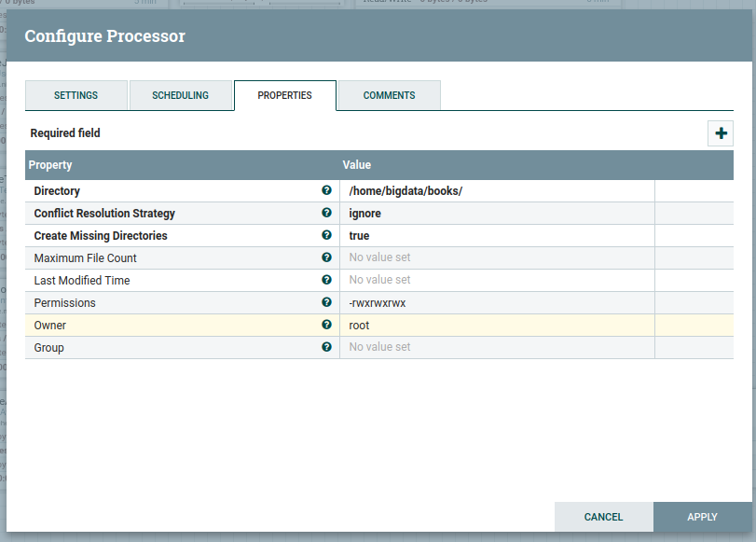Click help icon next to Permissions
756x542 pixels.
pos(326,302)
